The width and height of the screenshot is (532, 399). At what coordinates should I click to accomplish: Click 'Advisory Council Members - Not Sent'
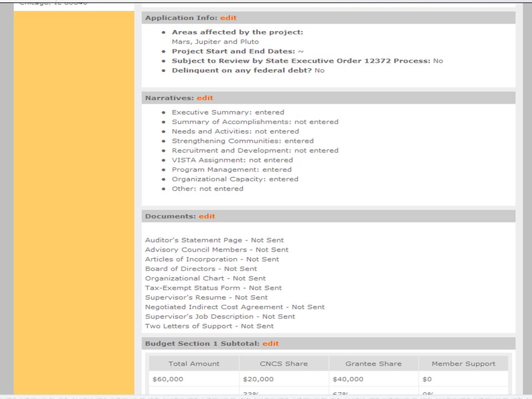click(x=217, y=250)
